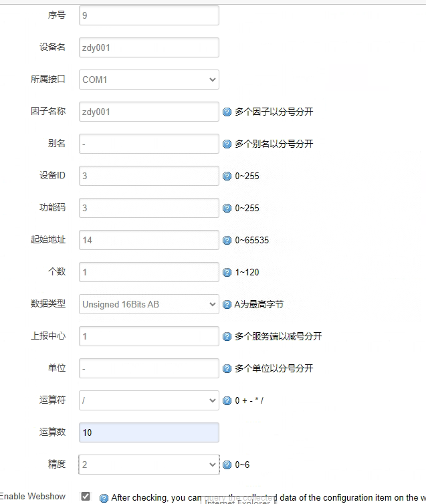Click the 起始地址 input box
This screenshot has height=504, width=426.
click(148, 240)
